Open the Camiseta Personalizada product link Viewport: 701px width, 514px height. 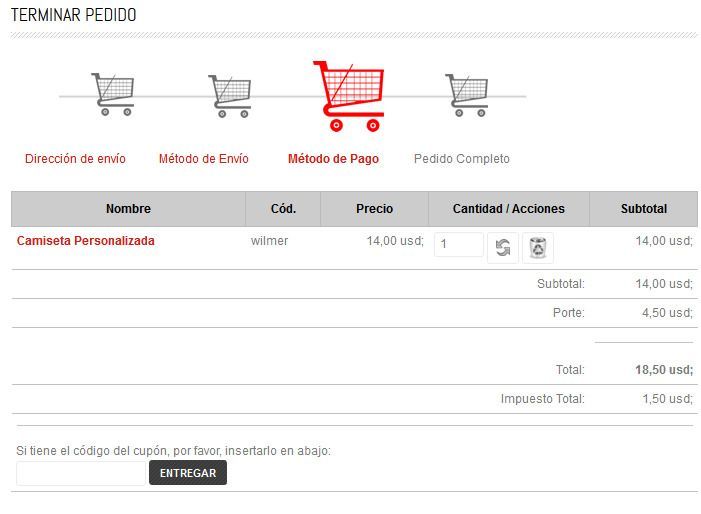point(86,240)
